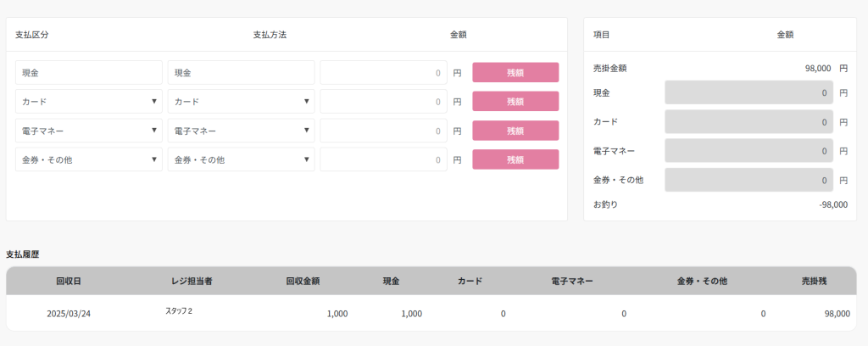
Task: Expand the 金券・その他 dropdown under 支払方法
Action: [x=241, y=159]
